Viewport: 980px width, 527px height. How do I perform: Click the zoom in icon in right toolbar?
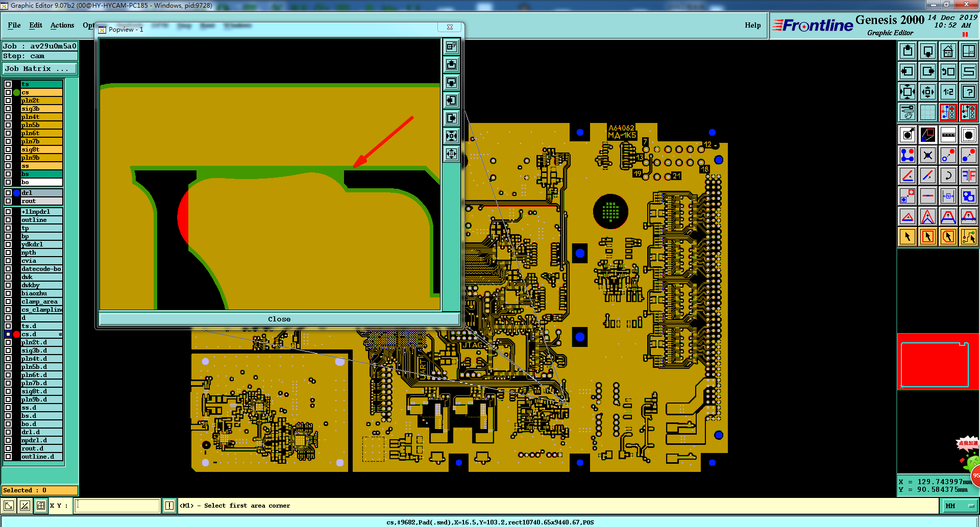[x=908, y=92]
